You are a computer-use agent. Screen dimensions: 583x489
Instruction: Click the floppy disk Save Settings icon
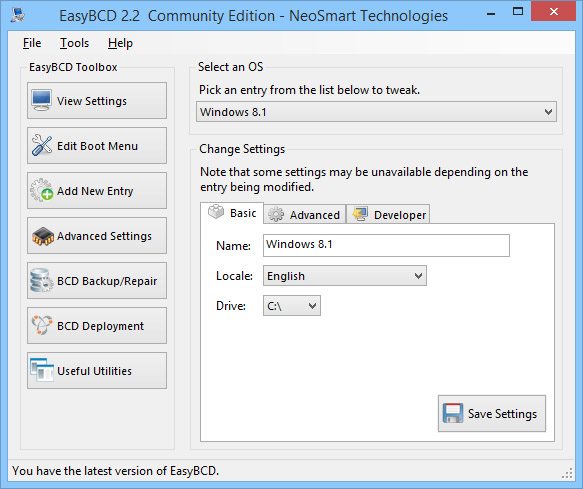(x=452, y=414)
